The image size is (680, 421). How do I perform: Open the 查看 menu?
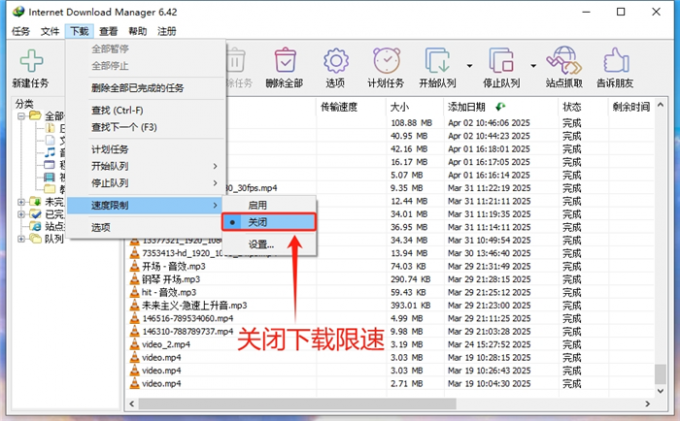(108, 31)
